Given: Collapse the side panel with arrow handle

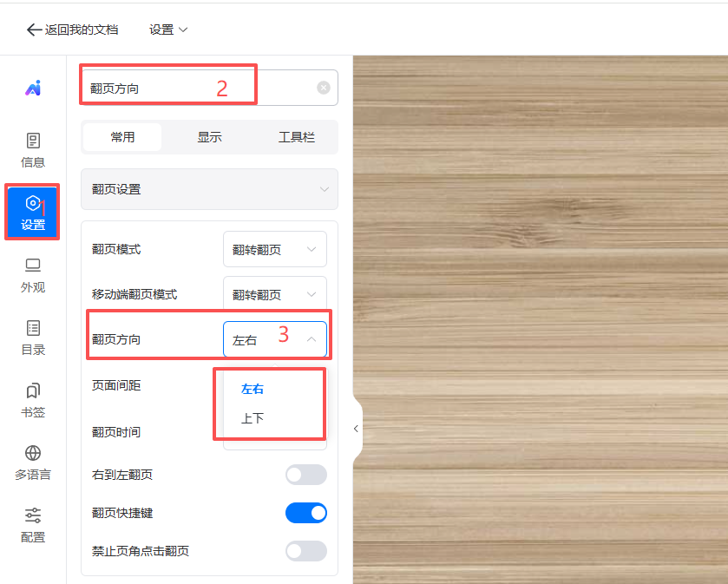Looking at the screenshot, I should pyautogui.click(x=357, y=429).
